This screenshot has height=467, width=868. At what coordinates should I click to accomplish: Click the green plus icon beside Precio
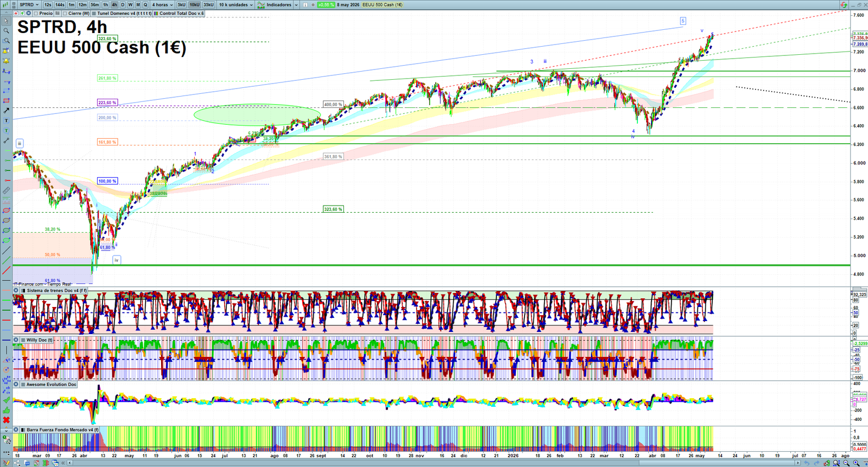(22, 13)
